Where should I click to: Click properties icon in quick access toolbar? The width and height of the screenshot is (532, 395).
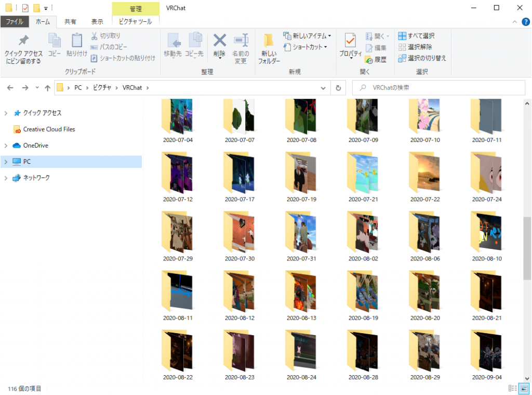25,8
